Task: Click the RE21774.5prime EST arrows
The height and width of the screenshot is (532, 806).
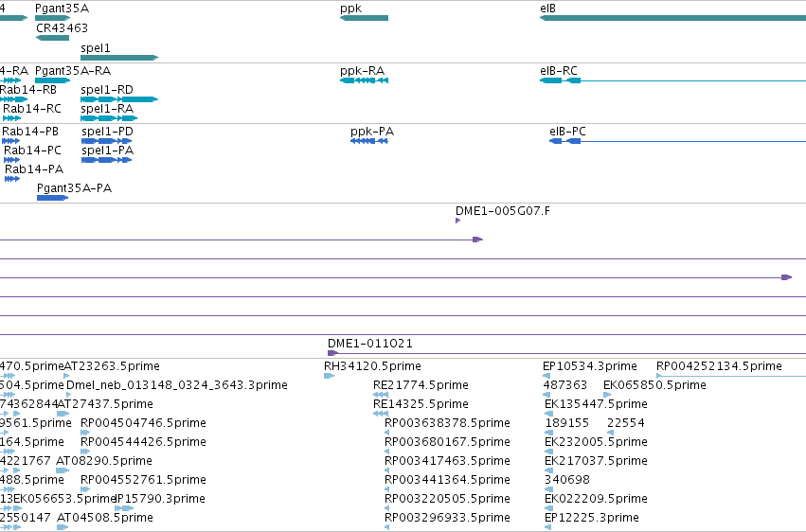Action: click(381, 395)
